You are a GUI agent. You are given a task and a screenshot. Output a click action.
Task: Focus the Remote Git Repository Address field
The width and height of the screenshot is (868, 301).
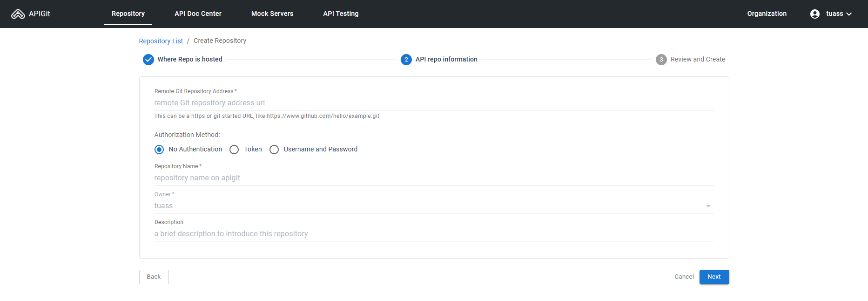(x=434, y=103)
